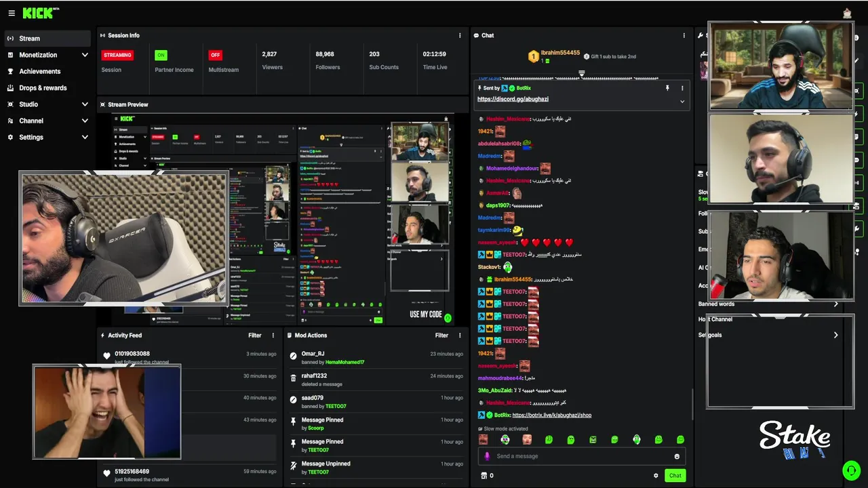Click username taymkarim90 in chat
Image resolution: width=868 pixels, height=488 pixels.
pos(494,230)
